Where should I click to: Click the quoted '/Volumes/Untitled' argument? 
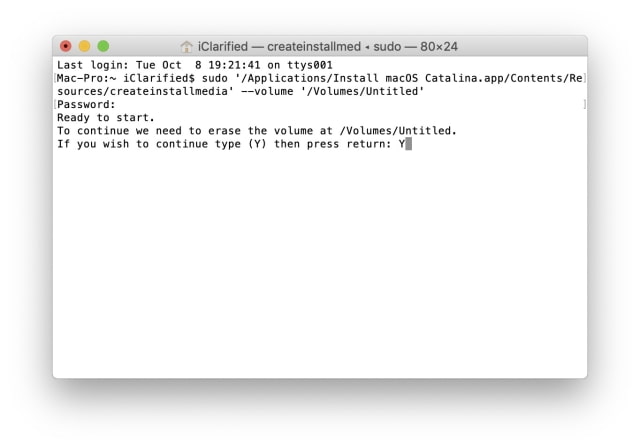[362, 91]
